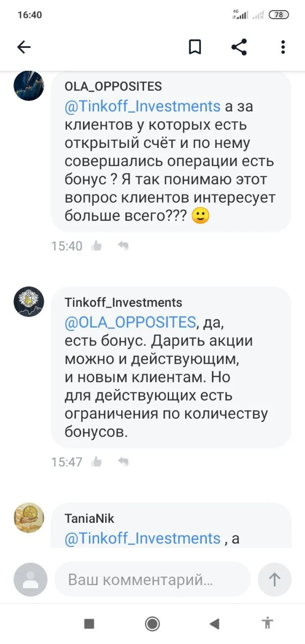The image size is (305, 644).
Task: Tap the Android recent apps square button
Action: coord(89,624)
